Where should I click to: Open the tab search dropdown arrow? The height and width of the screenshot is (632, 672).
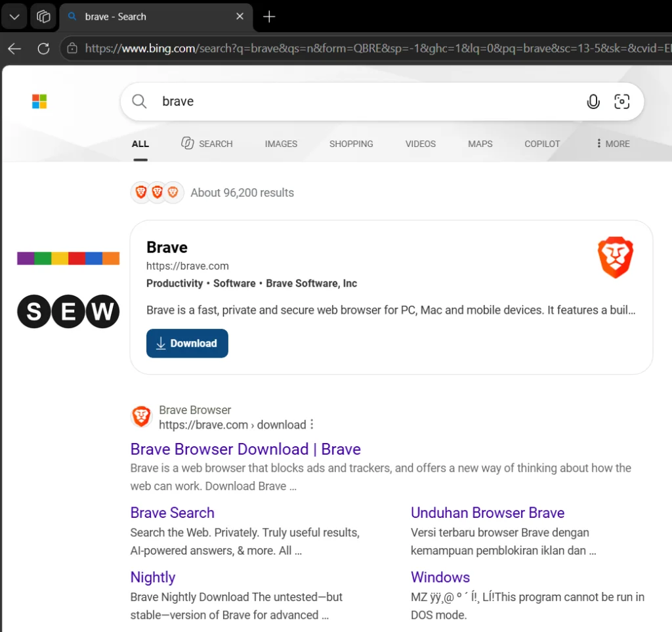click(14, 16)
